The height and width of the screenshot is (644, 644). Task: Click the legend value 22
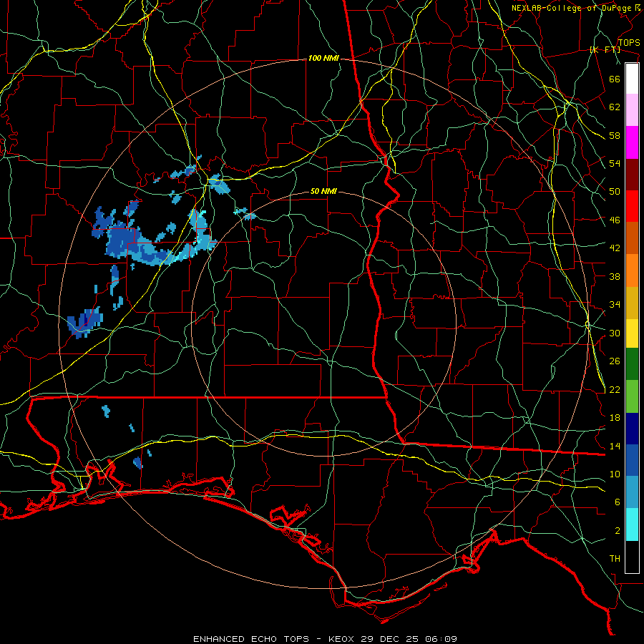(x=615, y=389)
